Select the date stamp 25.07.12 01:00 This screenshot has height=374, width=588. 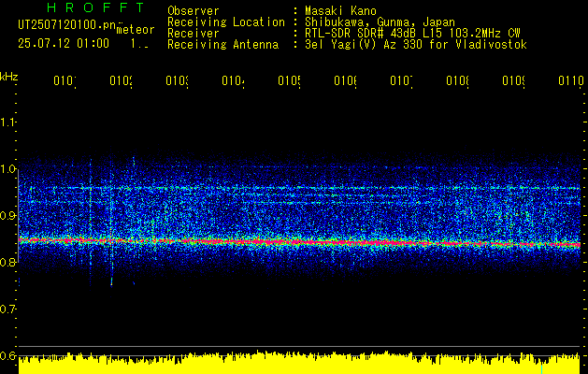(64, 43)
